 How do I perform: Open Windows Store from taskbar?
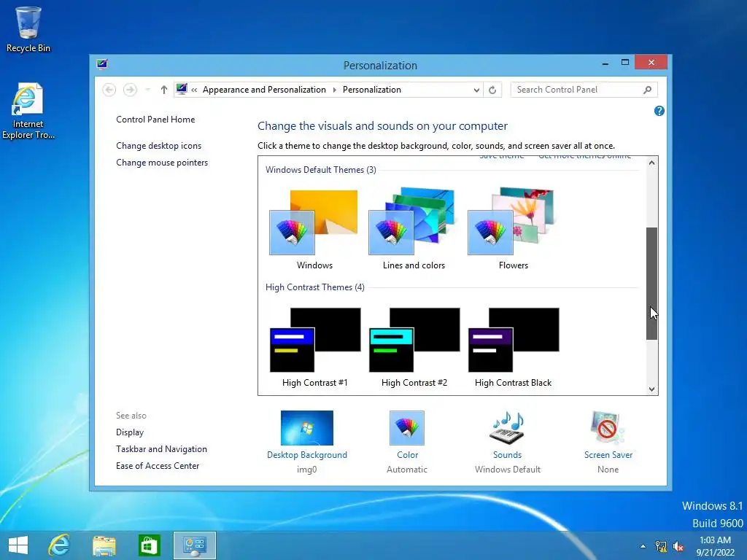click(149, 545)
